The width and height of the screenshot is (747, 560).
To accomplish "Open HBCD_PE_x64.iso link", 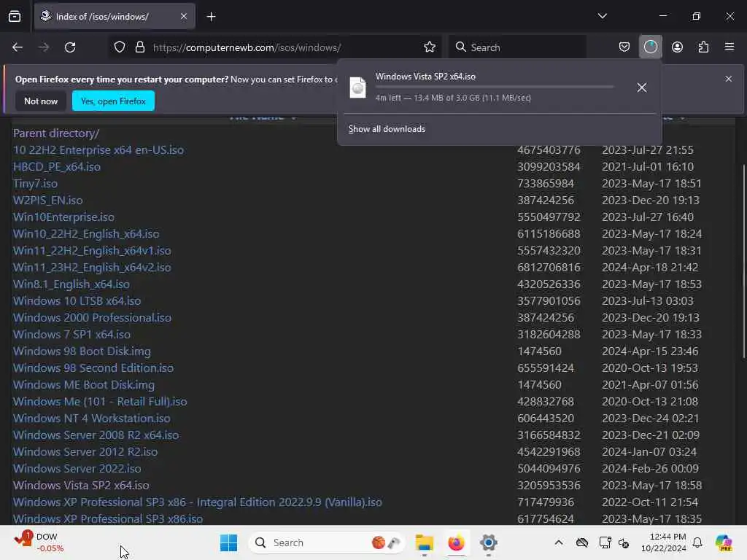I will (57, 167).
